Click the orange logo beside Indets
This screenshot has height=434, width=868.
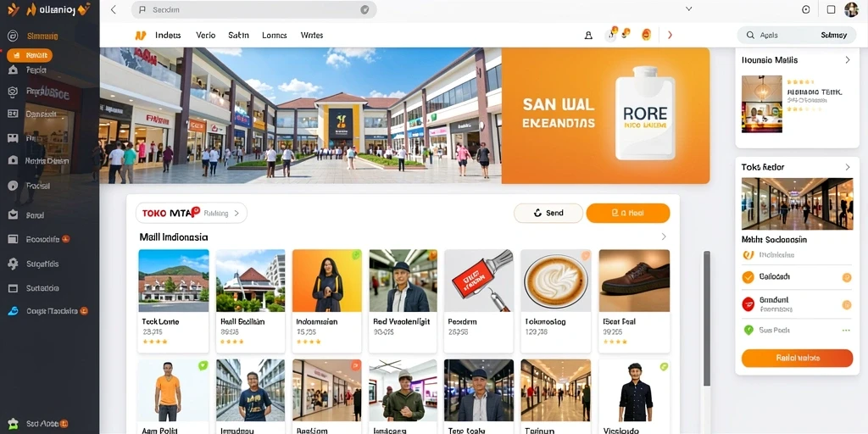140,35
